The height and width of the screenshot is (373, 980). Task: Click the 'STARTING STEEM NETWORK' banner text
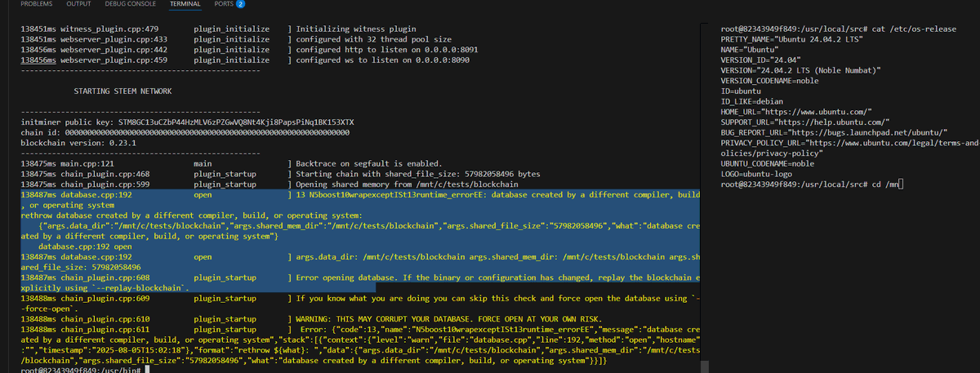(122, 91)
